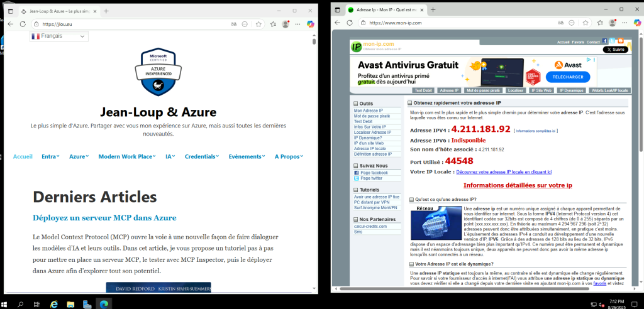This screenshot has height=309, width=644.
Task: Click the mon-ip.com horizontal scrollbar
Action: tap(466, 289)
